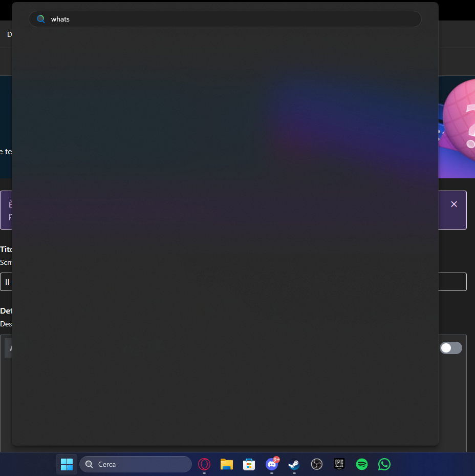
Task: Launch Epic Games from the taskbar
Action: [339, 464]
